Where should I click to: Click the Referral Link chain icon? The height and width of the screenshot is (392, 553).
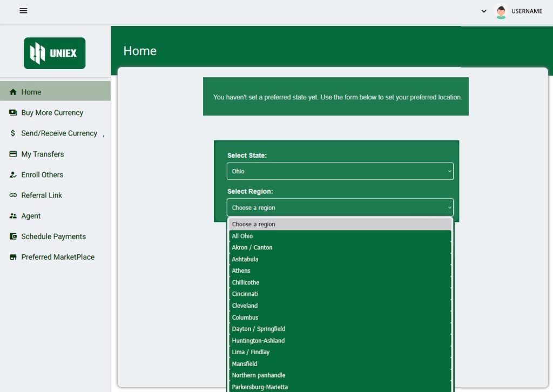(13, 195)
